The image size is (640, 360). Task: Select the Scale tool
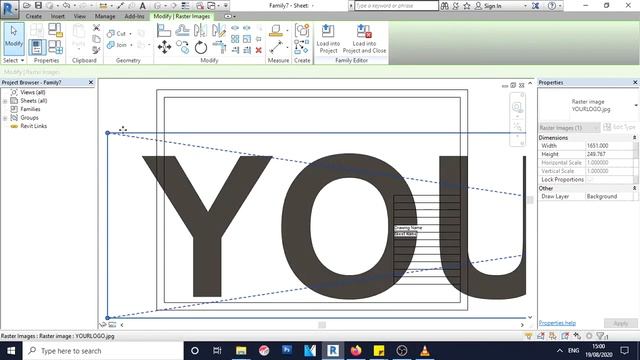(x=247, y=39)
